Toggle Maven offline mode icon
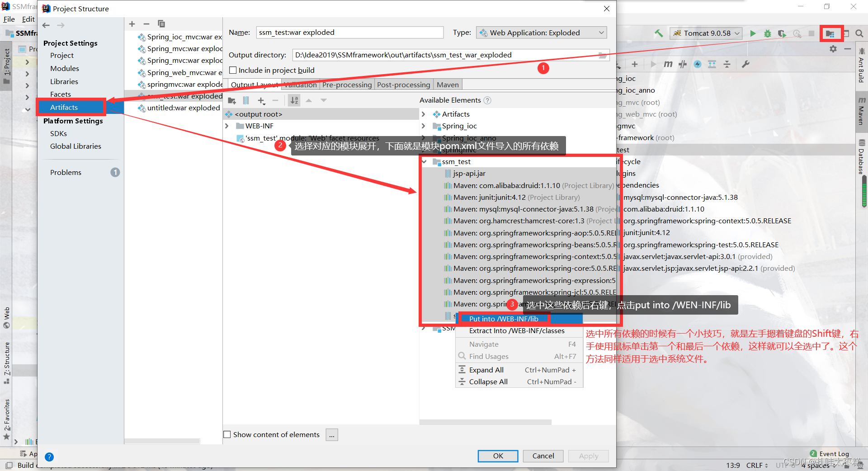The width and height of the screenshot is (868, 471). pyautogui.click(x=683, y=64)
